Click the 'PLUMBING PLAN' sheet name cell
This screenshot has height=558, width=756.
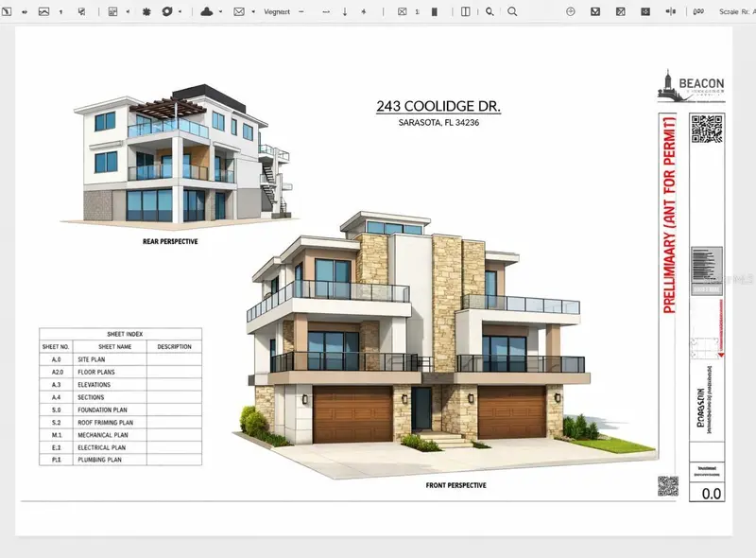click(x=110, y=460)
